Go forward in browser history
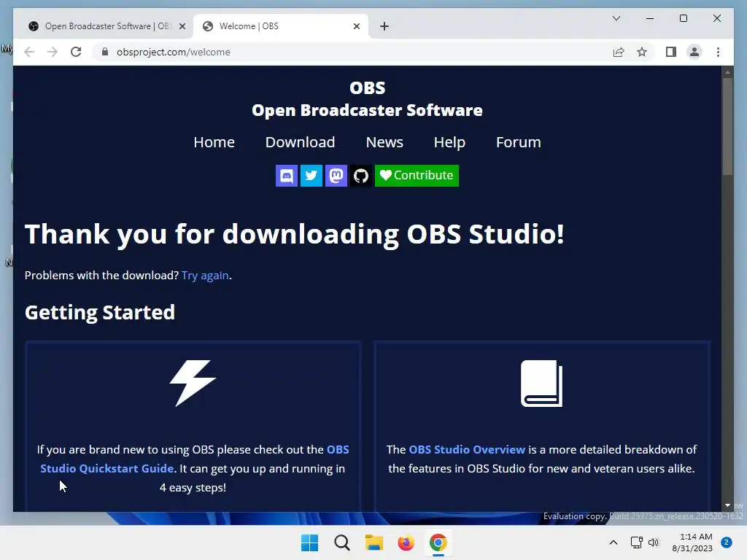Screen dimensions: 747x560 pyautogui.click(x=53, y=52)
